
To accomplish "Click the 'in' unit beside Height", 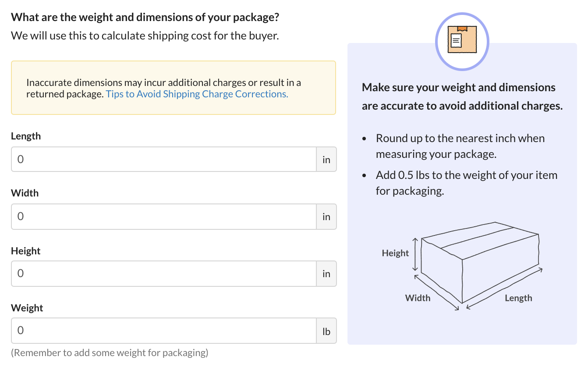I will pos(326,274).
